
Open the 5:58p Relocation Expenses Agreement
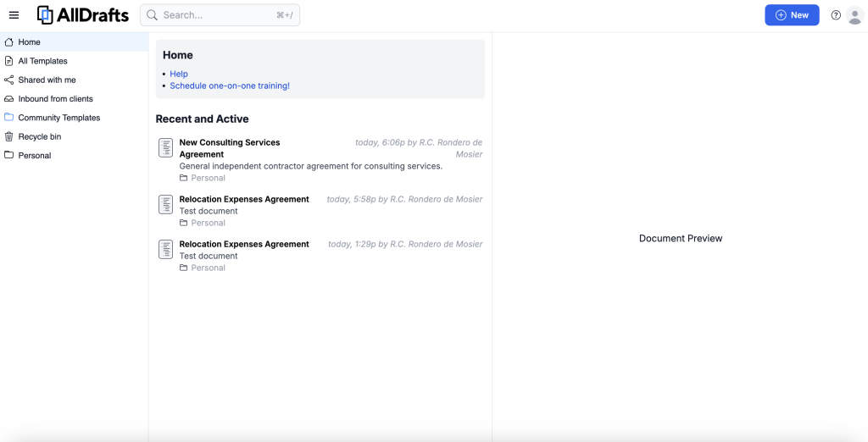click(x=244, y=200)
